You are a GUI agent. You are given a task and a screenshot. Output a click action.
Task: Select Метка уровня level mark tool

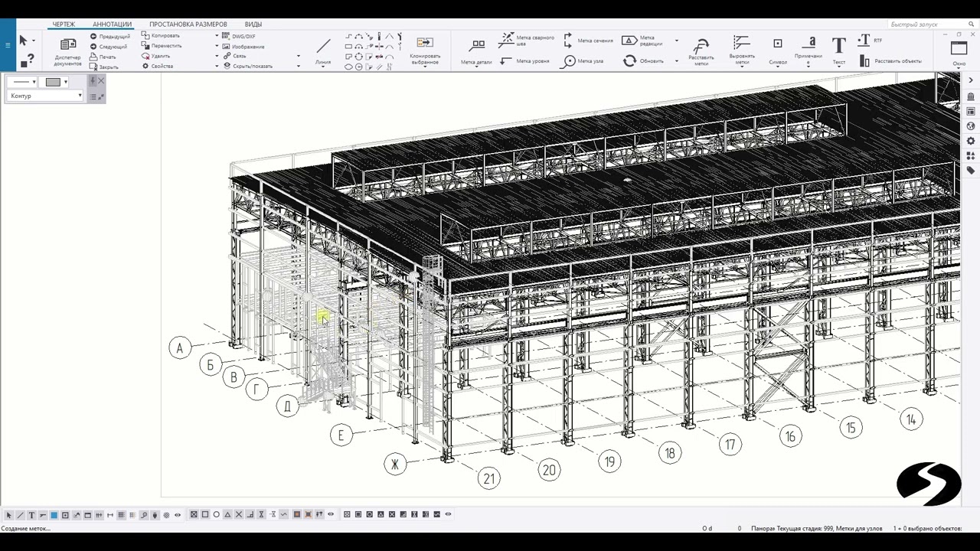tap(525, 61)
